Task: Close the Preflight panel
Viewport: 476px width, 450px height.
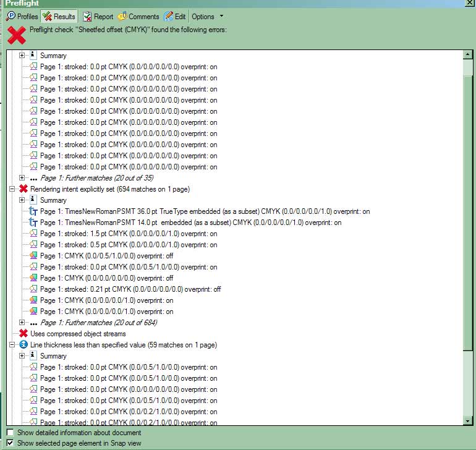Action: [469, 3]
